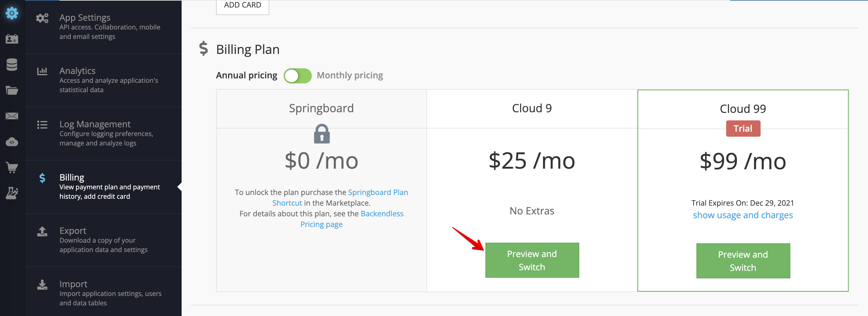Image resolution: width=868 pixels, height=316 pixels.
Task: Click Preview and Switch for Cloud 99
Action: tap(743, 261)
